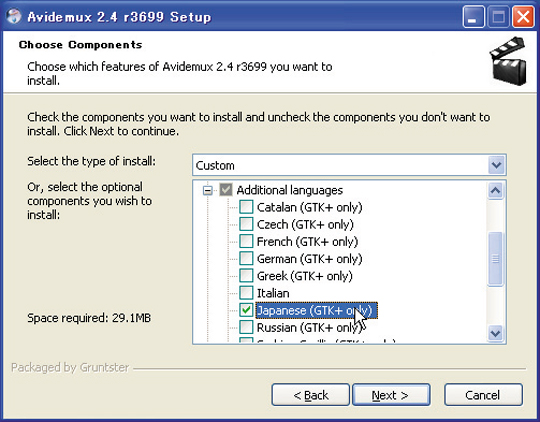Collapse the Additional languages tree node

(x=208, y=190)
